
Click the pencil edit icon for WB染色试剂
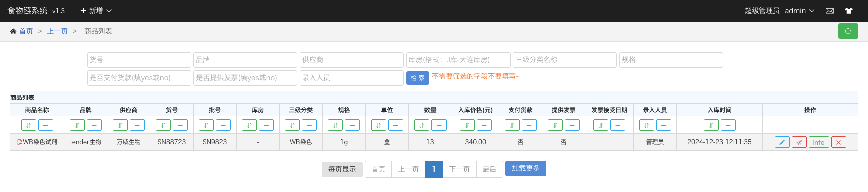click(782, 142)
